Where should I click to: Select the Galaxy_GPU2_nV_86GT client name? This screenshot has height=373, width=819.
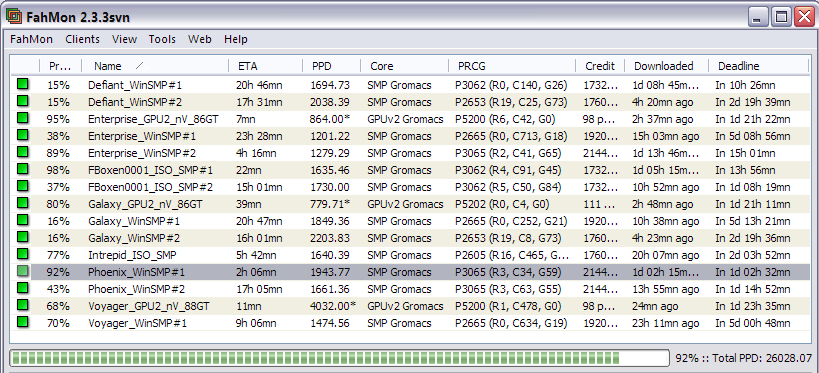pos(145,204)
